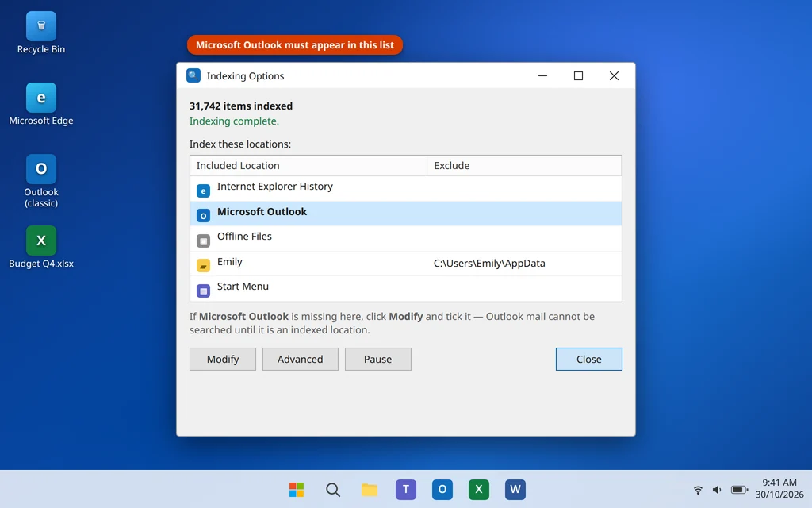Open File Explorer from the taskbar
The image size is (812, 508).
pyautogui.click(x=370, y=489)
